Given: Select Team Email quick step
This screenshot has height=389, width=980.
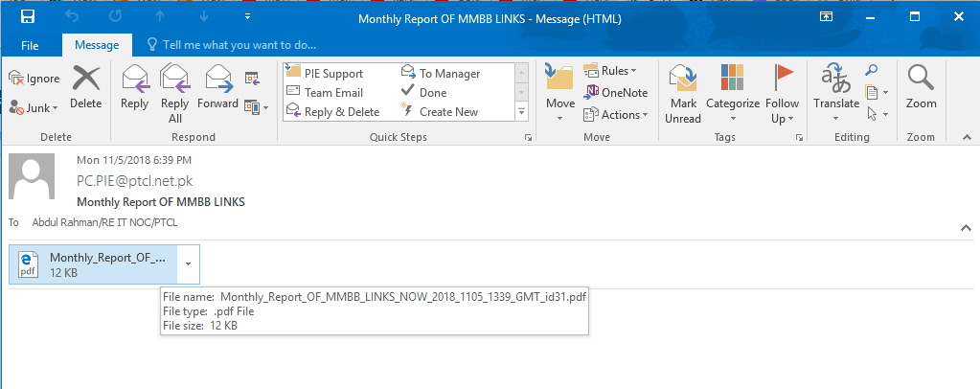Looking at the screenshot, I should click(x=325, y=93).
